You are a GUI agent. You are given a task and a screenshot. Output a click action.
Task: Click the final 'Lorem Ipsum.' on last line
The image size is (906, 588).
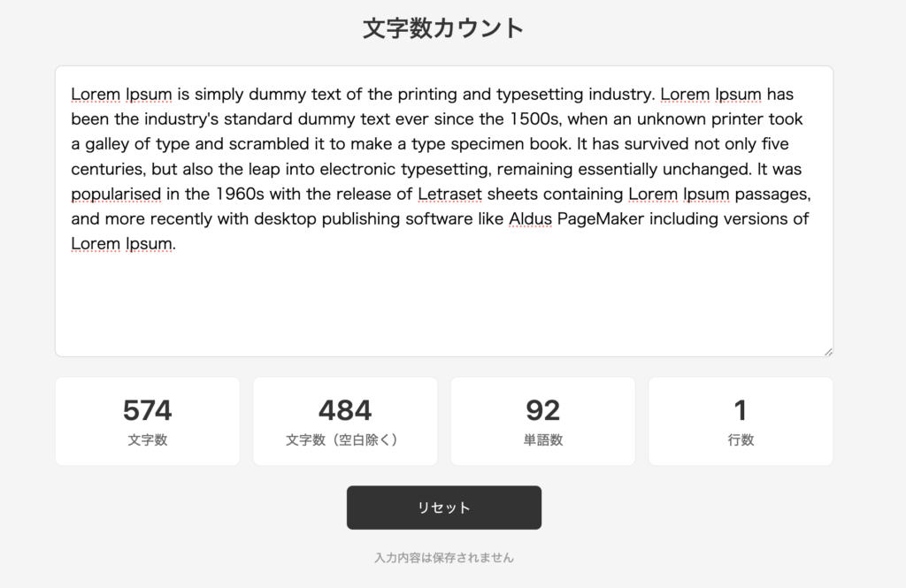click(x=123, y=243)
